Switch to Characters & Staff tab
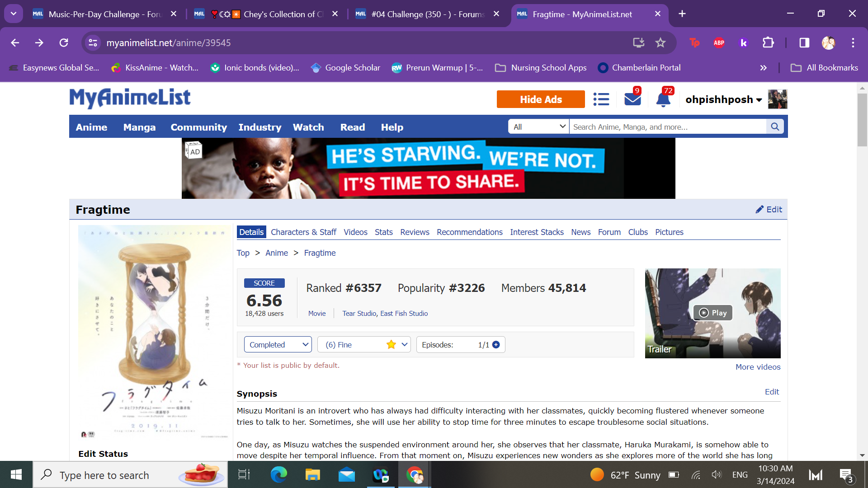 click(303, 232)
